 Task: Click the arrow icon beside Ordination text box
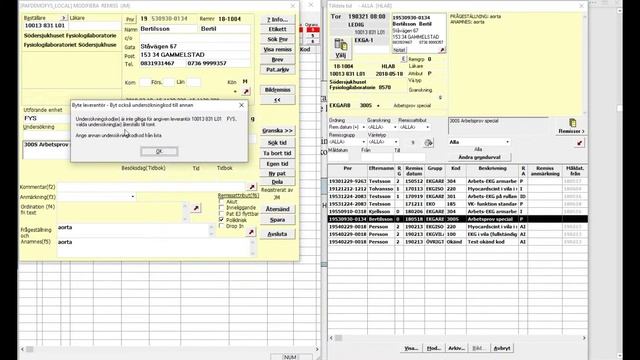tap(196, 208)
